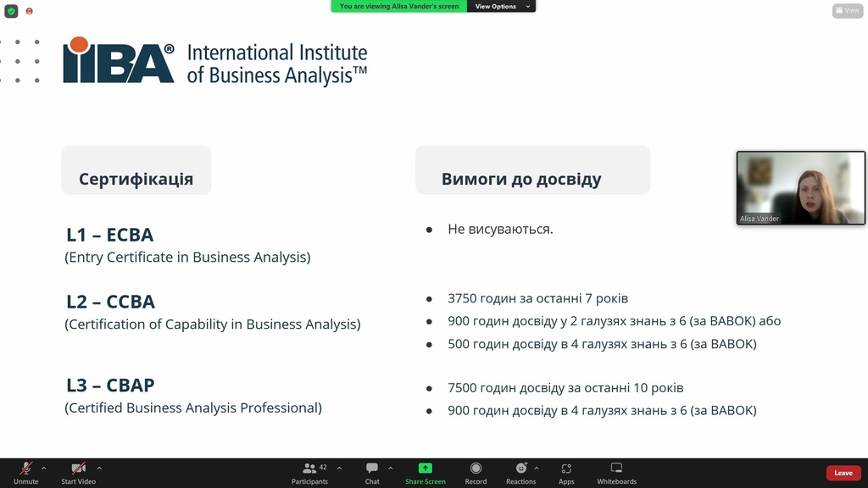The image size is (868, 488).
Task: Click the red recording indicator dot
Action: pos(30,11)
